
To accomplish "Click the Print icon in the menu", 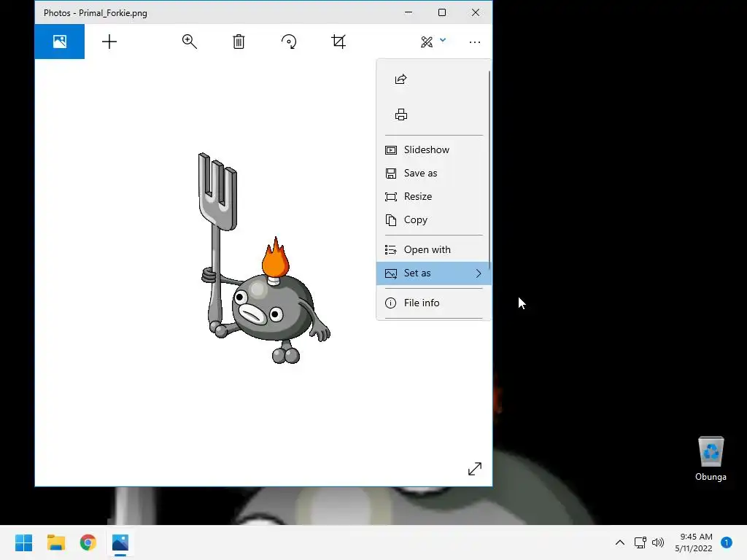I will [400, 114].
